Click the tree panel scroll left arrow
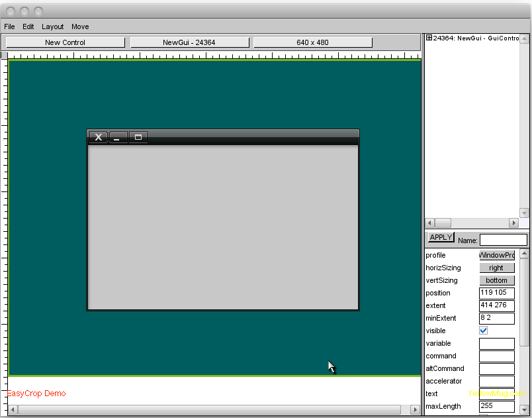Image resolution: width=532 pixels, height=418 pixels. [429, 223]
